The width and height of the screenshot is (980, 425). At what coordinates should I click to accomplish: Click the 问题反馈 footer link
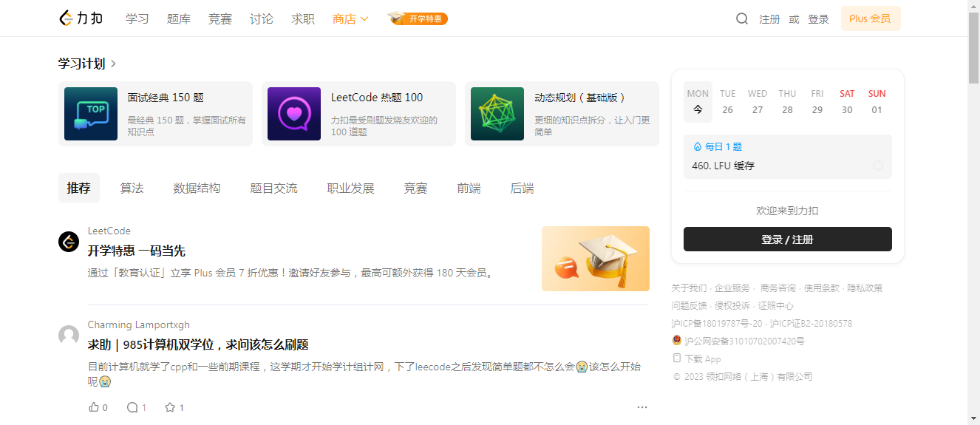(689, 305)
